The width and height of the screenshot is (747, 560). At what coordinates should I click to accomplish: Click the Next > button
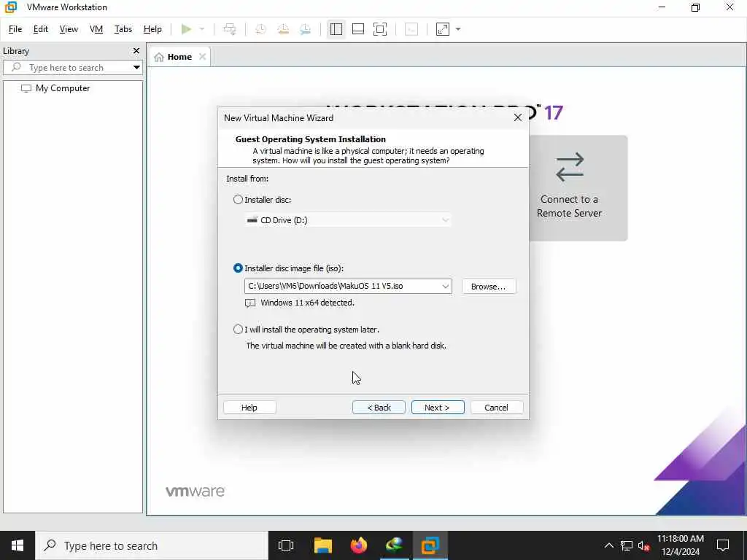pos(438,407)
